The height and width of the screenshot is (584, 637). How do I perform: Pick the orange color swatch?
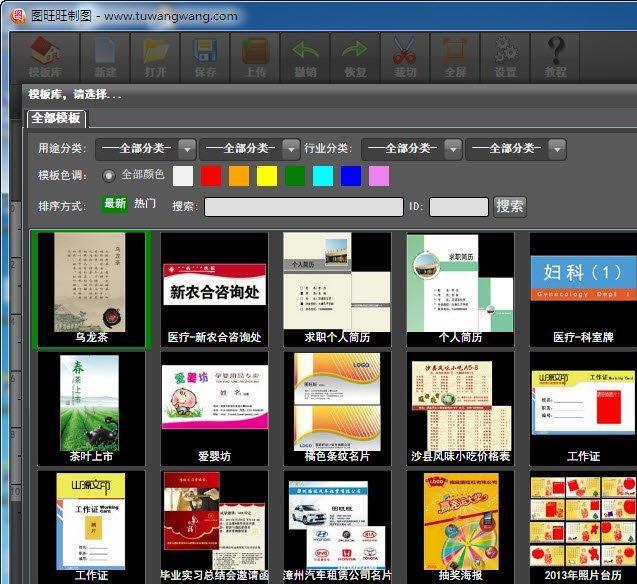239,176
